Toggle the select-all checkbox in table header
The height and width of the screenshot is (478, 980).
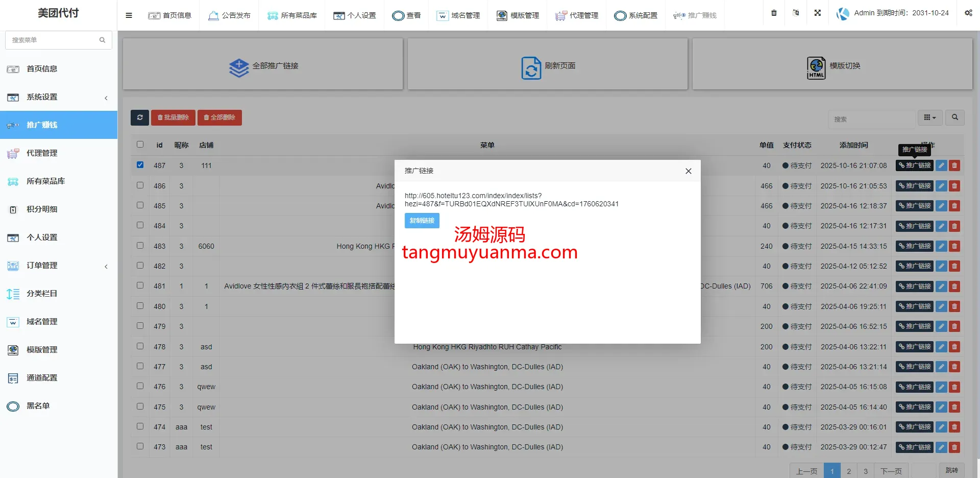[140, 145]
